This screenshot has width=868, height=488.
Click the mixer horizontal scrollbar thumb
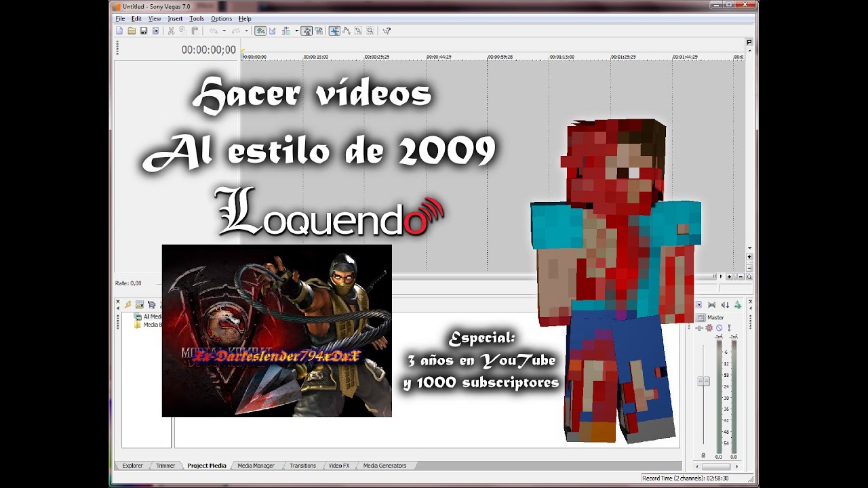coord(716,466)
